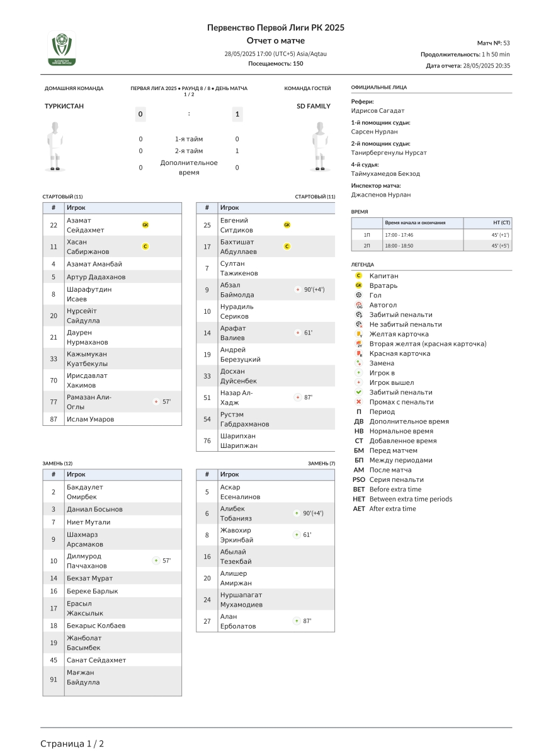Click the missed penalty red X legend icon

pos(359,402)
